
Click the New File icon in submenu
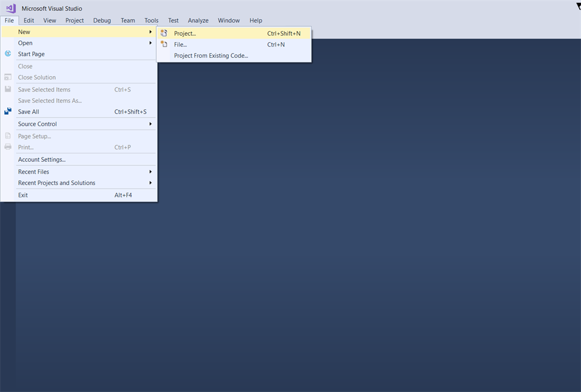[x=164, y=44]
